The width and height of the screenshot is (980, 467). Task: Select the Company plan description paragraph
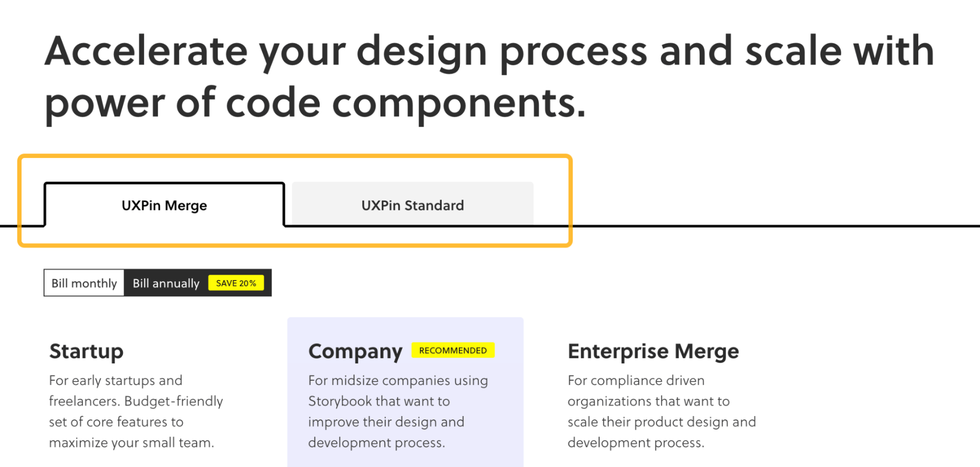[397, 411]
